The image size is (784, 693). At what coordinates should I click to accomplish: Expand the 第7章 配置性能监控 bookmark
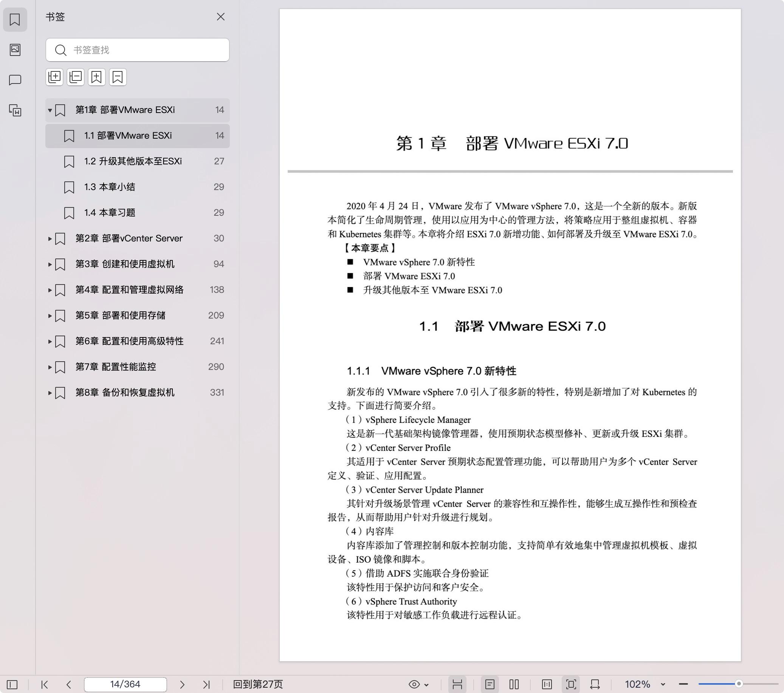click(50, 367)
